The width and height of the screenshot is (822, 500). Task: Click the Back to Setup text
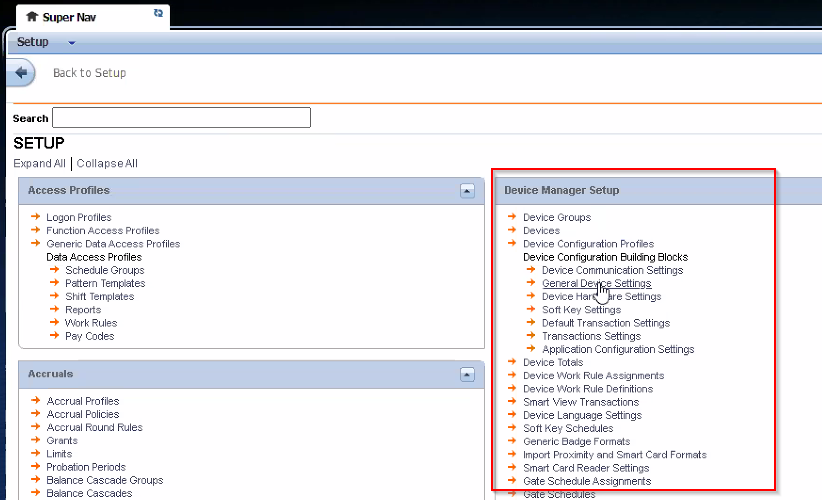(89, 73)
